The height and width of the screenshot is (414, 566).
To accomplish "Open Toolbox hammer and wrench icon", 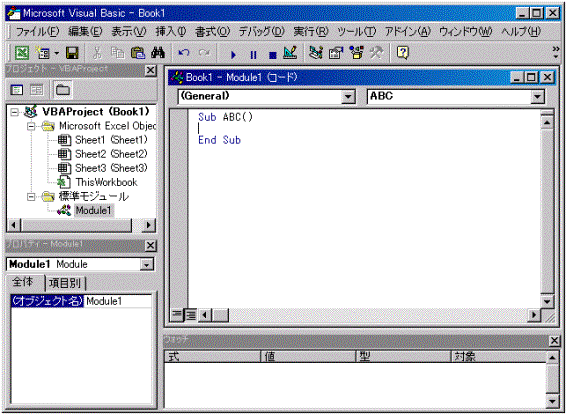I will (x=376, y=53).
